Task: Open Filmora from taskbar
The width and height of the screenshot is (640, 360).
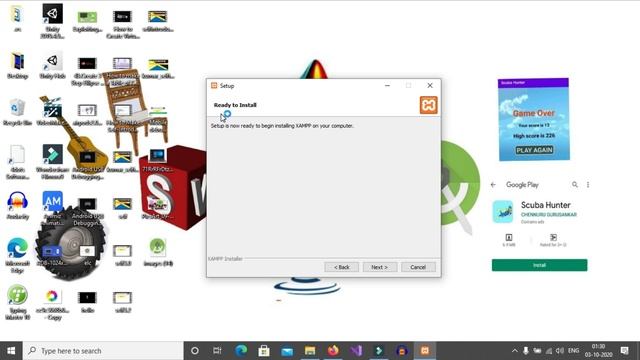Action: [x=379, y=351]
